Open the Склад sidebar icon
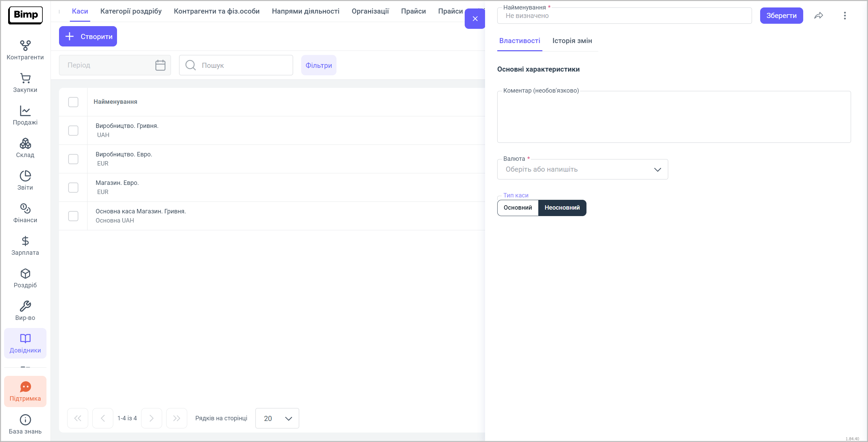This screenshot has height=442, width=868. (x=25, y=144)
